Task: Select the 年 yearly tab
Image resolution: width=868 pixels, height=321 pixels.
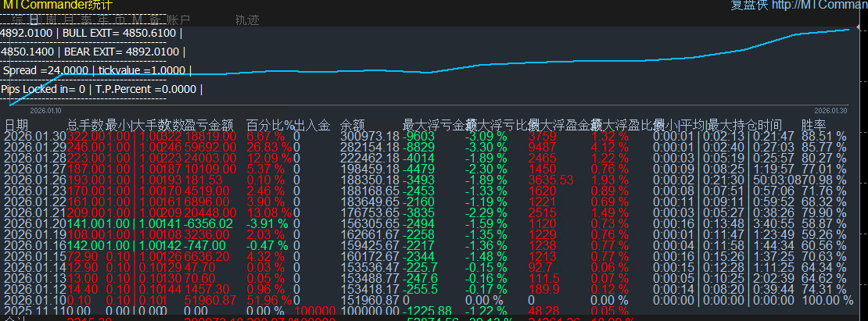Action: click(102, 20)
